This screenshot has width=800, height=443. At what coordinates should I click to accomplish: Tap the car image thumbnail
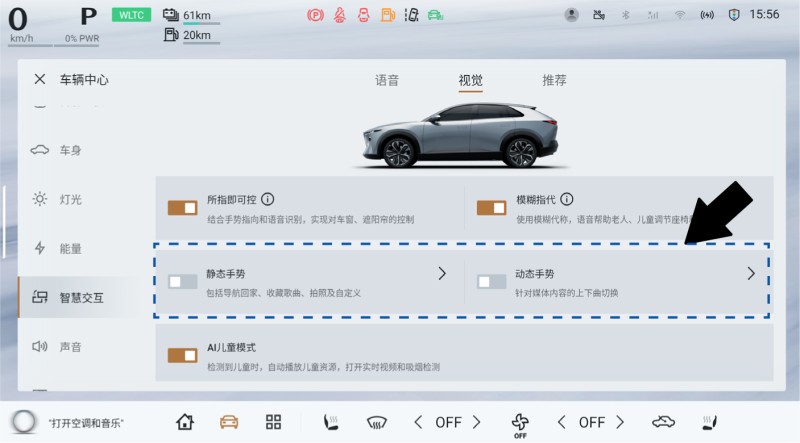(x=461, y=136)
